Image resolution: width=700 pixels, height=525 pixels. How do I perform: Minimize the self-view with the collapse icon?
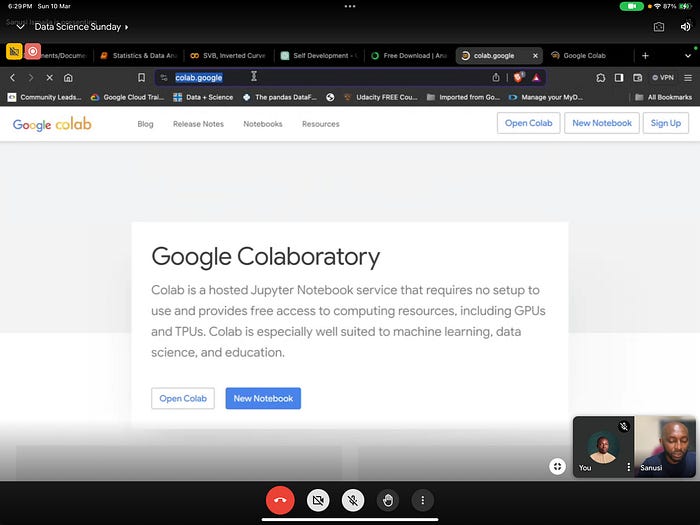[x=557, y=467]
